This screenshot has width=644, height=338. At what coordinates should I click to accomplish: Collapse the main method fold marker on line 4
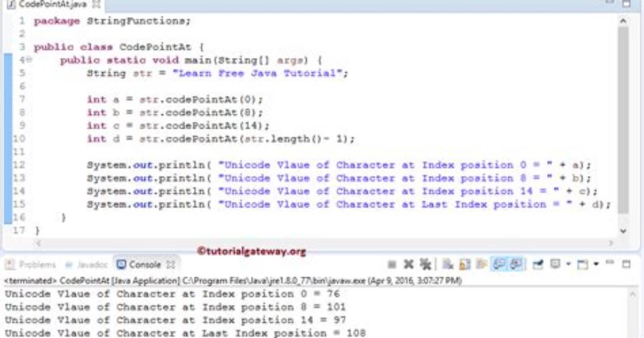tap(29, 60)
